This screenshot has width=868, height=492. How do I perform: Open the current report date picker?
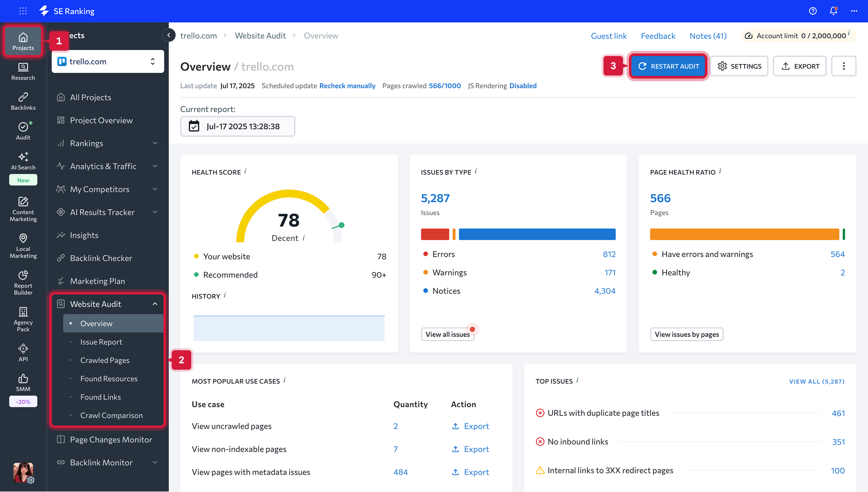238,126
